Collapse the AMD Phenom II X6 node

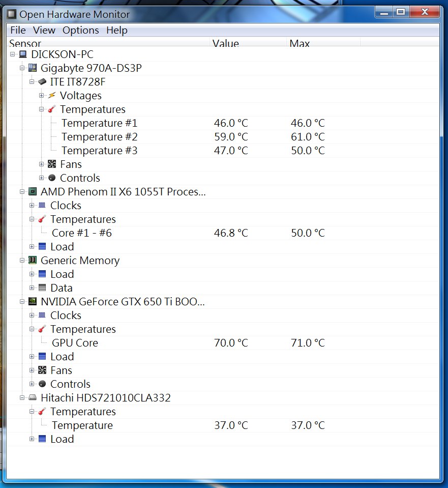[22, 191]
